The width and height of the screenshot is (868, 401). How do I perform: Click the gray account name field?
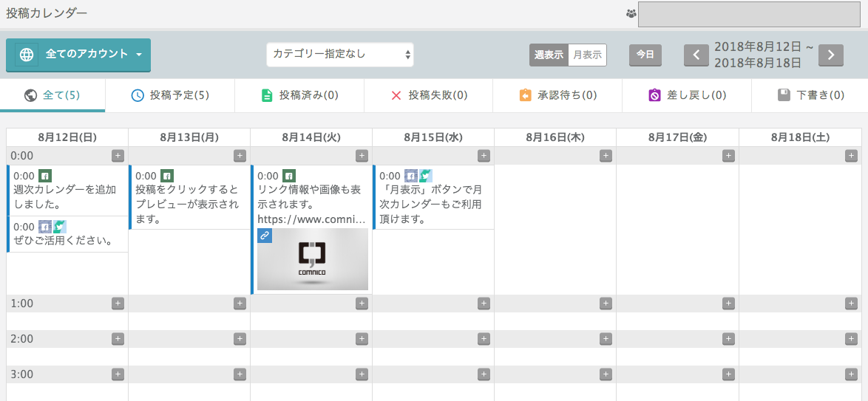[749, 14]
